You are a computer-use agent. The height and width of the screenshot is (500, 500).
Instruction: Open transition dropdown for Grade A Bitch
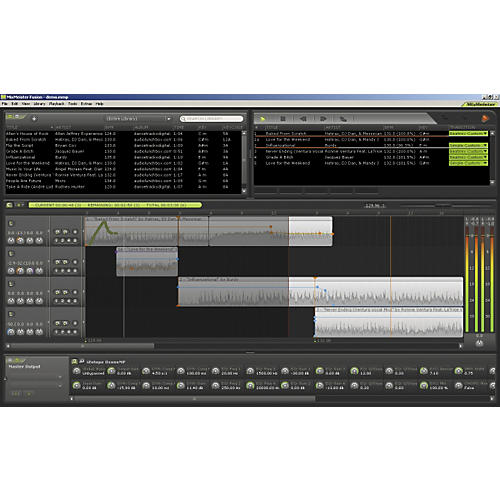(x=468, y=157)
